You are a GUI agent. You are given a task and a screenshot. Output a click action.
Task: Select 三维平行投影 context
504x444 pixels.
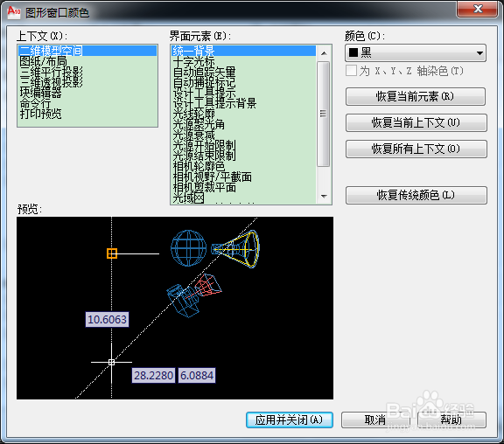pos(87,72)
